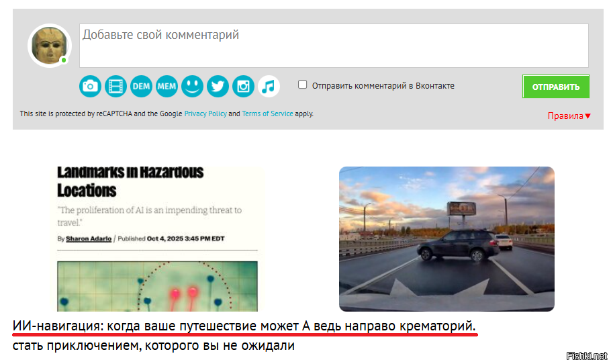The image size is (611, 364).
Task: Click the ИИ-навигация underlined headline
Action: pyautogui.click(x=244, y=326)
